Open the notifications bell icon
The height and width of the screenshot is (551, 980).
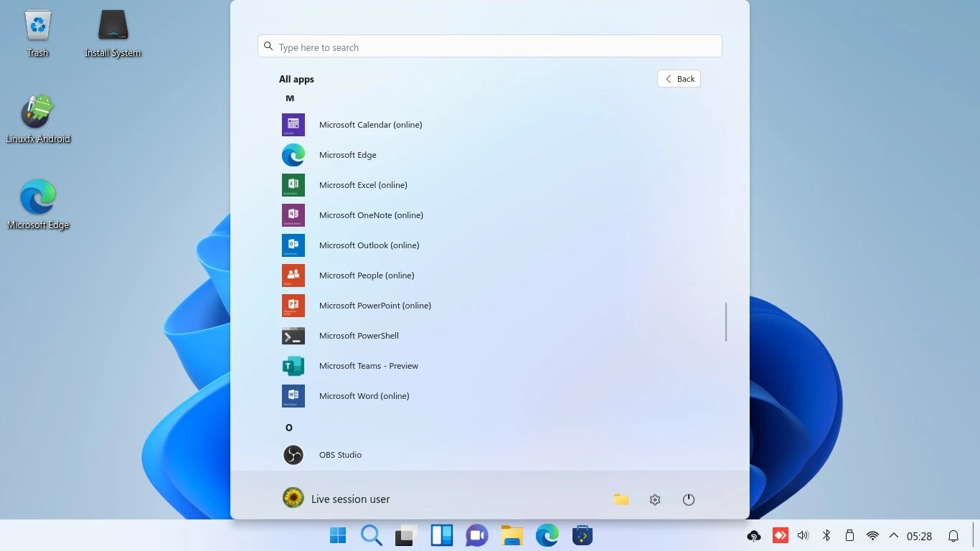pos(953,536)
